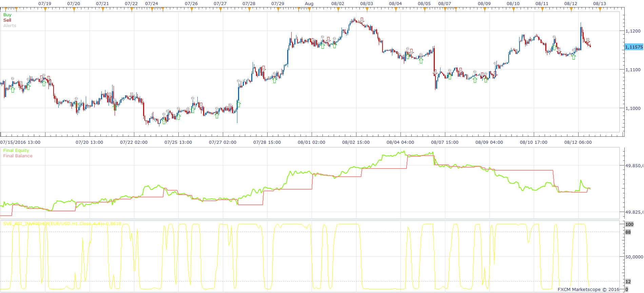The image size is (644, 293).
Task: Click the 07/28 15:00 time label
Action: point(267,142)
